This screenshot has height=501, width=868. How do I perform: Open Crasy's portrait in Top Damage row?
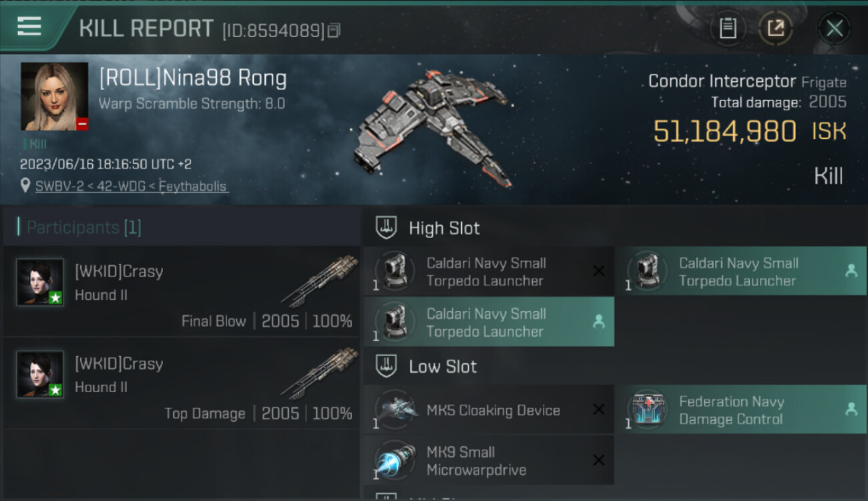pyautogui.click(x=40, y=374)
